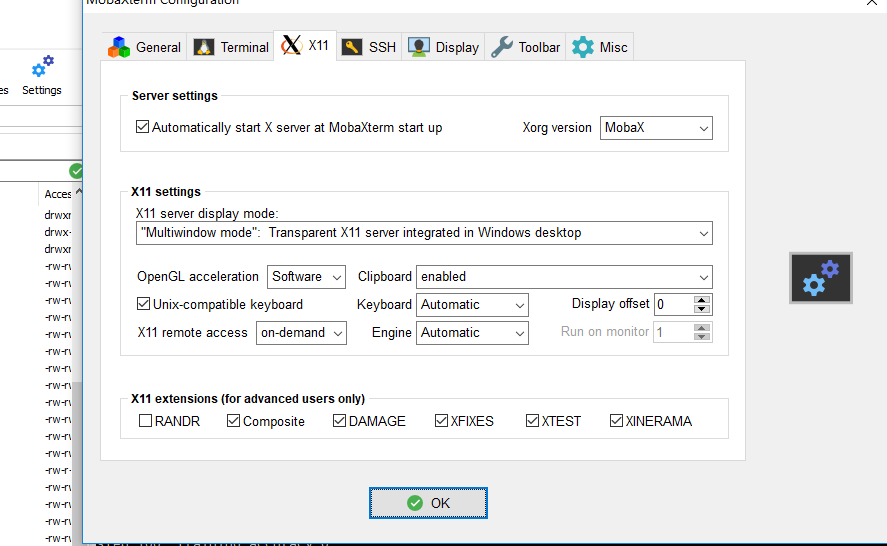The width and height of the screenshot is (887, 546).
Task: Click the colored cubes General icon
Action: [119, 47]
